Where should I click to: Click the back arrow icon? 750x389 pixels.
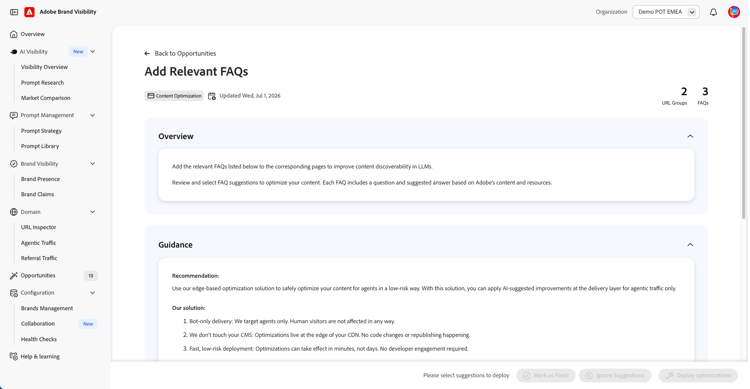[147, 54]
